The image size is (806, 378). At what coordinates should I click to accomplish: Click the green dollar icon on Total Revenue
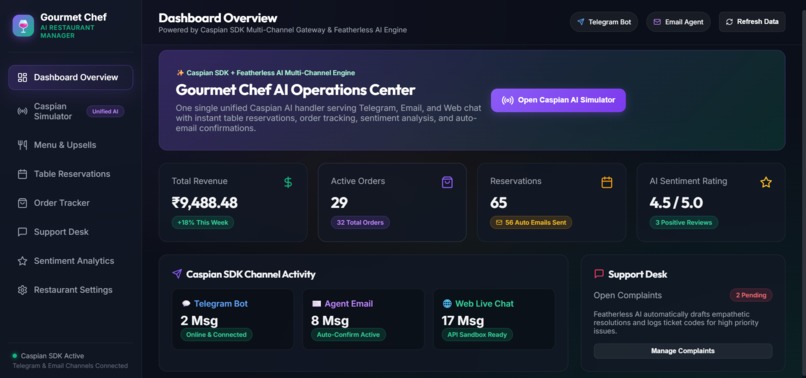pos(288,182)
